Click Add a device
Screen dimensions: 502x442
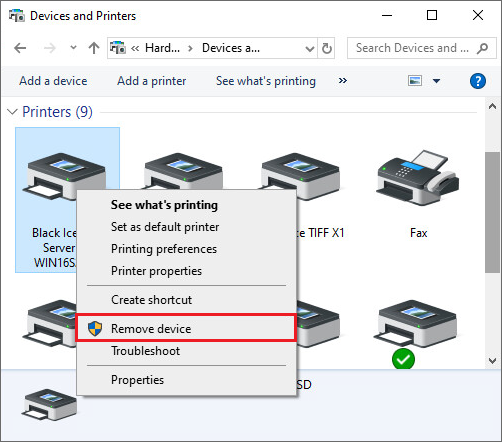tap(53, 81)
